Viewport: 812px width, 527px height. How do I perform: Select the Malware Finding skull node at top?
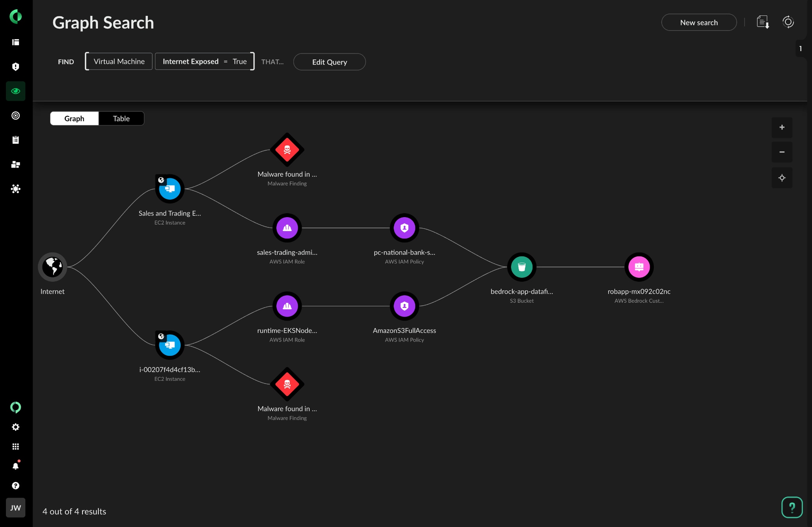287,150
